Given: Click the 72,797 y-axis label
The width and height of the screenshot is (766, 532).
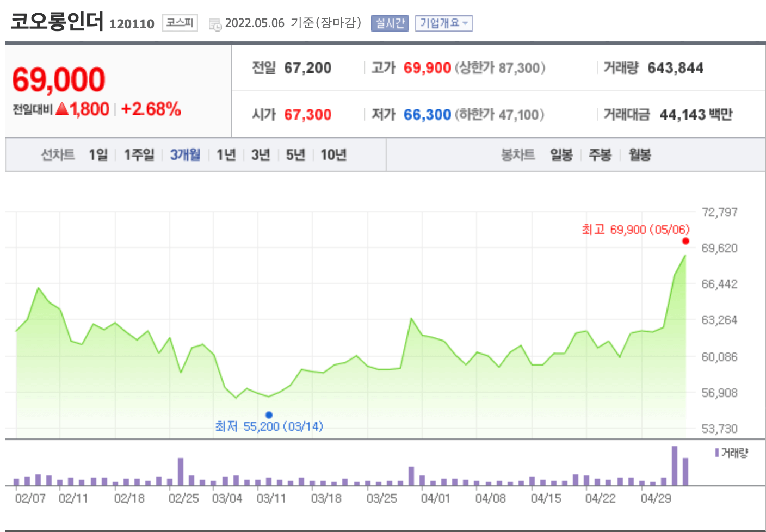Looking at the screenshot, I should click(x=719, y=212).
